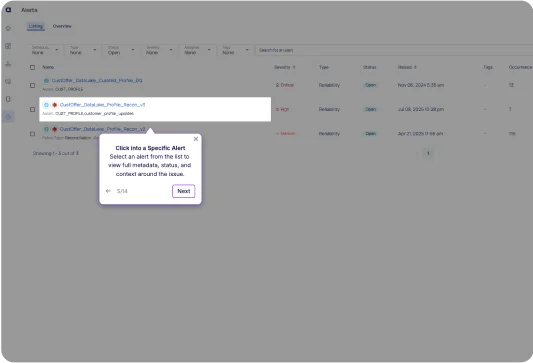The image size is (533, 363).
Task: Click Reliability type in the High row
Action: tap(329, 109)
